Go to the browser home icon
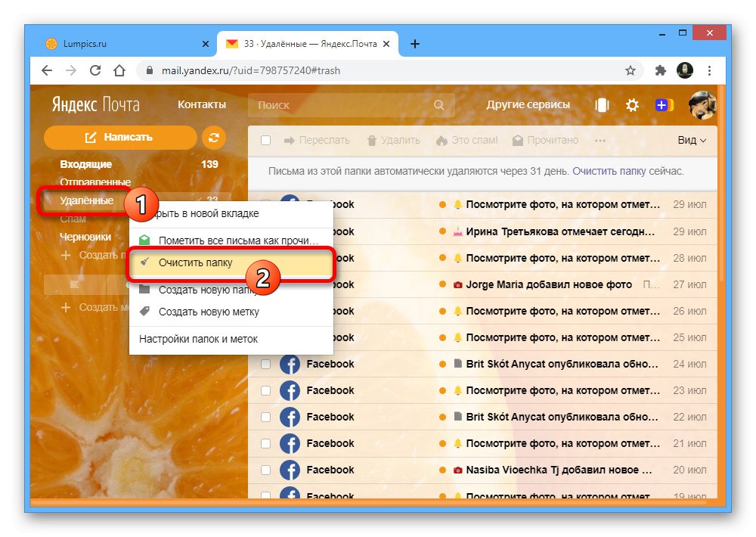Viewport: 756px width, 537px height. [x=119, y=70]
